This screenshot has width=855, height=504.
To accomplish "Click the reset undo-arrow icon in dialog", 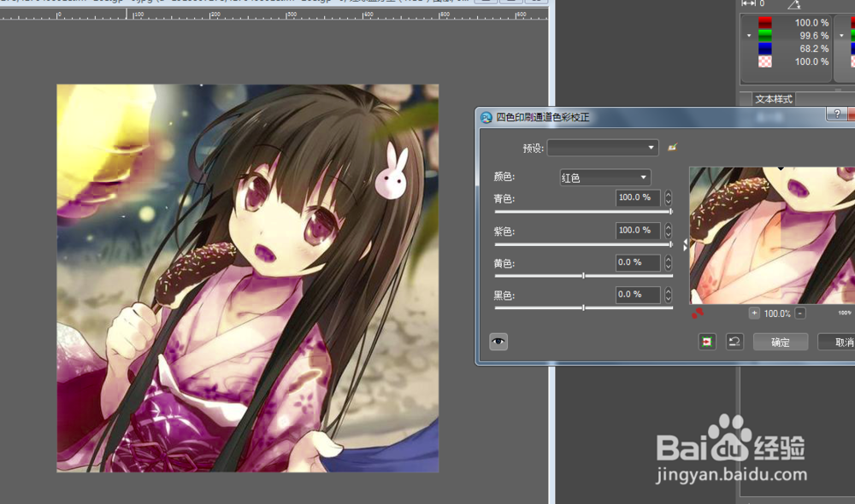I will (x=734, y=342).
